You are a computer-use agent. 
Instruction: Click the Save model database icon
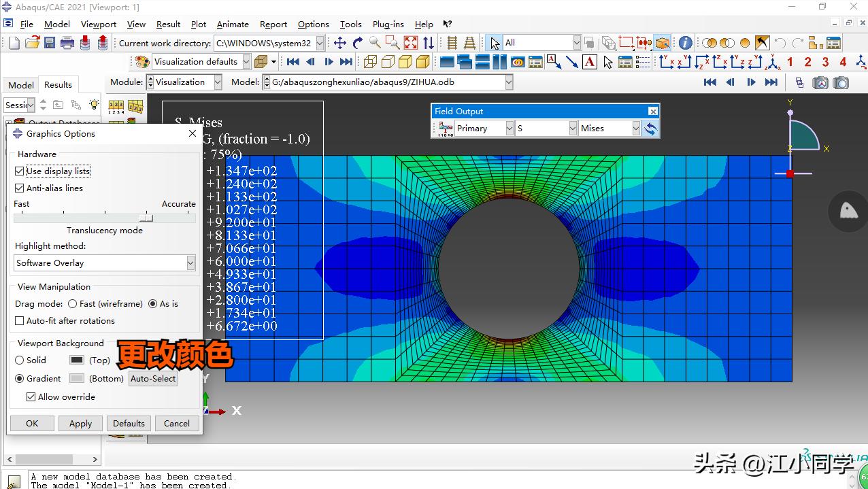pos(50,43)
